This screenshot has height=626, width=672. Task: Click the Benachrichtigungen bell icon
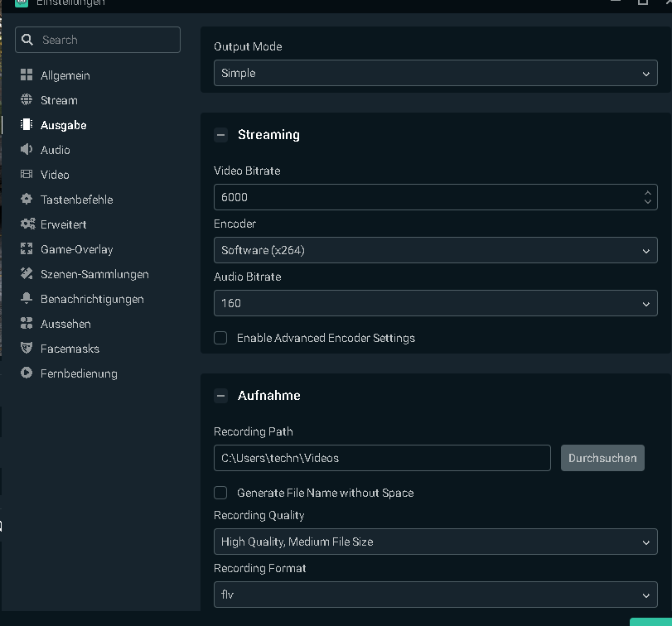pos(27,299)
